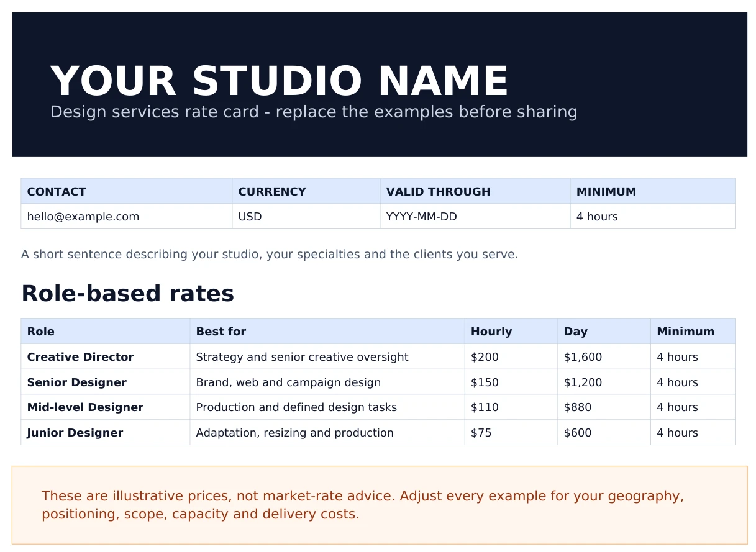Click the Junior Designer row's 4 hours cell
Screen dimensions: 756x552
693,433
